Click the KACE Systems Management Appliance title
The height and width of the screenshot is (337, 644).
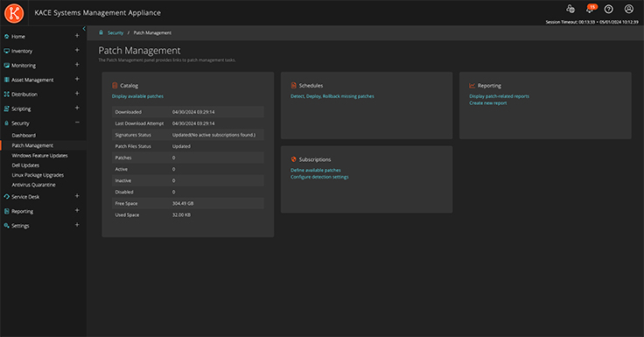pos(97,13)
